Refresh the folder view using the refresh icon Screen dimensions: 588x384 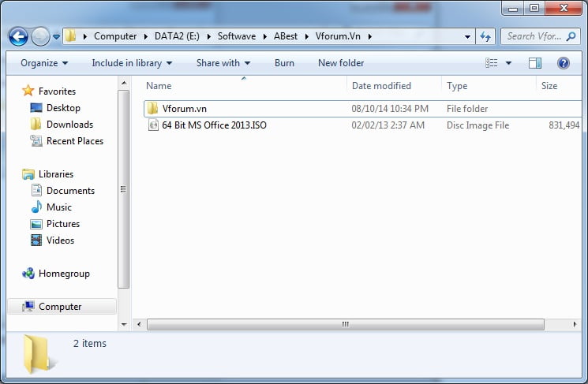(x=485, y=37)
